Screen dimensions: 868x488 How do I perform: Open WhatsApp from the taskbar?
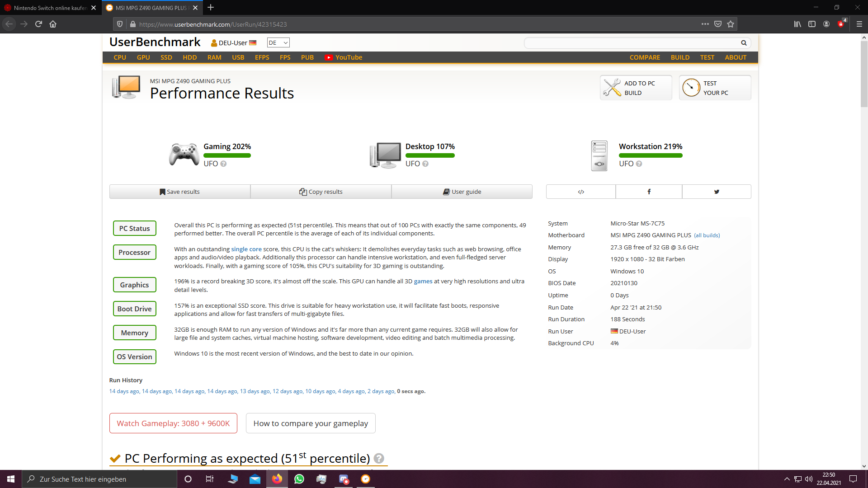click(x=299, y=479)
